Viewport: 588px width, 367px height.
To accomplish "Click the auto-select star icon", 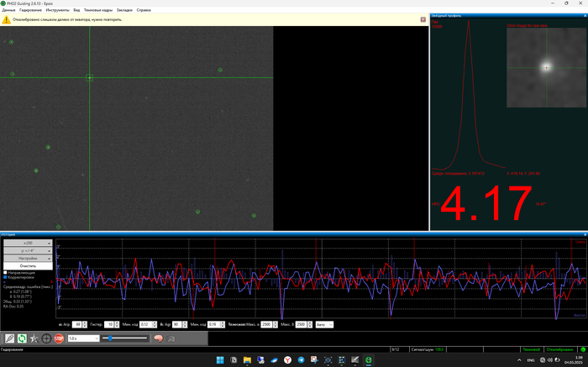I will click(34, 338).
